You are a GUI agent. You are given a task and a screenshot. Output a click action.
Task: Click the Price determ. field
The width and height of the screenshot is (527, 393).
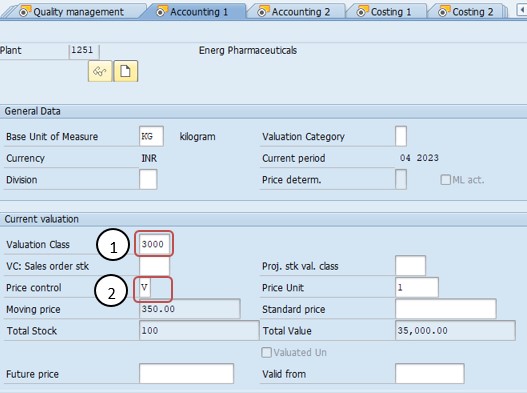click(x=401, y=180)
